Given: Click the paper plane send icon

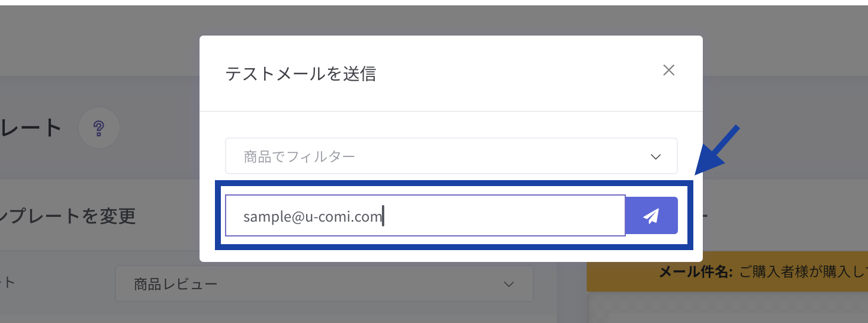Looking at the screenshot, I should coord(651,216).
